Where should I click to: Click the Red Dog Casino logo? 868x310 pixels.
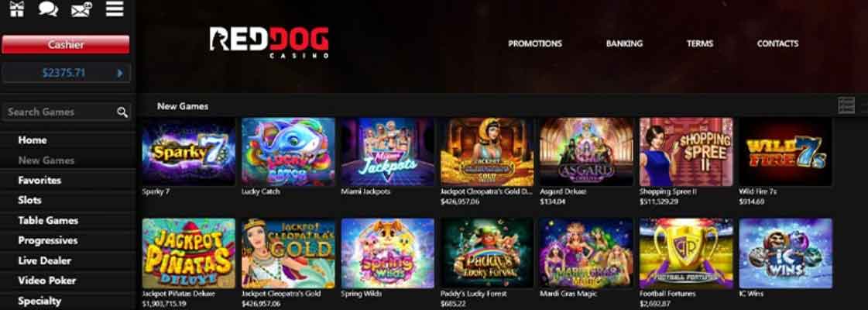coord(269,43)
